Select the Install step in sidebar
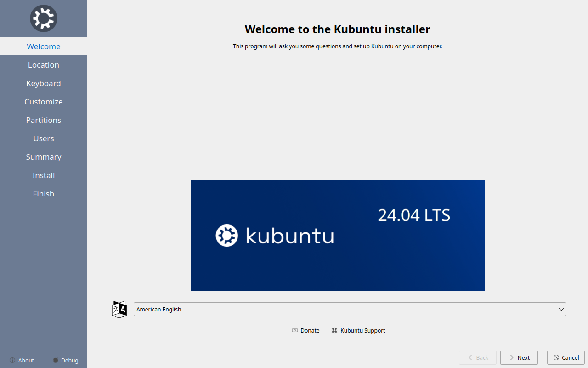 [44, 175]
